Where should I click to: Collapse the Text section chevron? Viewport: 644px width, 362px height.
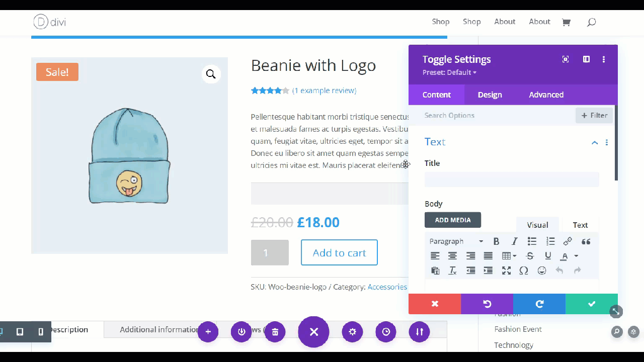595,143
